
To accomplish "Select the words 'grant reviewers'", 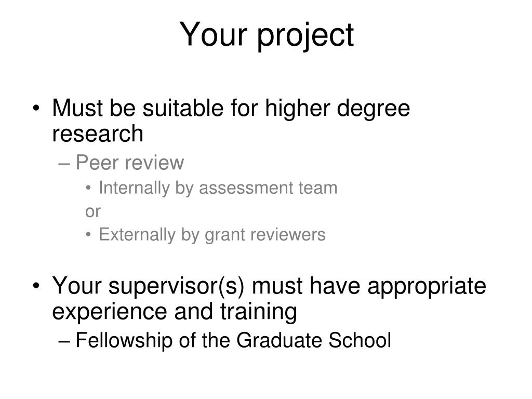I will 265,235.
